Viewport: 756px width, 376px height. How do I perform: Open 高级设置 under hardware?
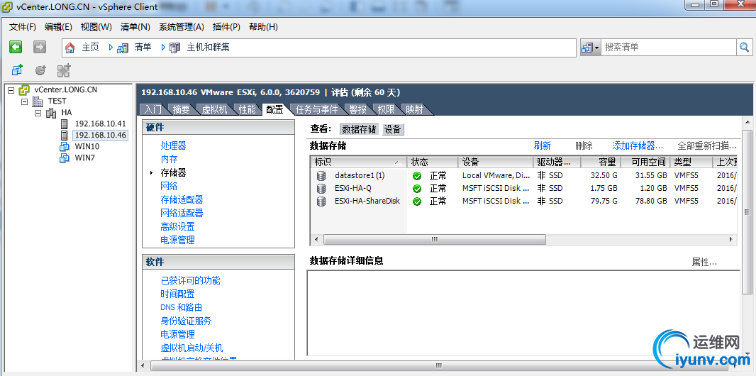177,227
